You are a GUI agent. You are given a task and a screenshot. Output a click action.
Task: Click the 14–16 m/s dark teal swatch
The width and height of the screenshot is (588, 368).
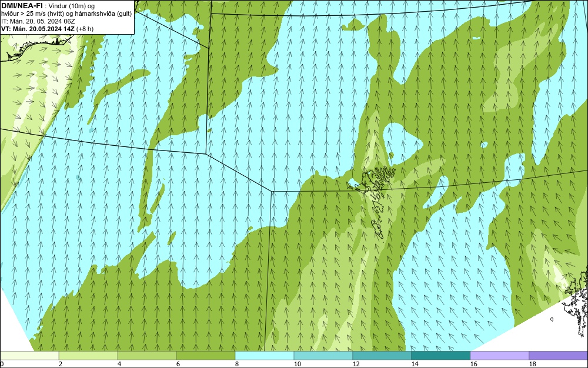tap(440, 356)
